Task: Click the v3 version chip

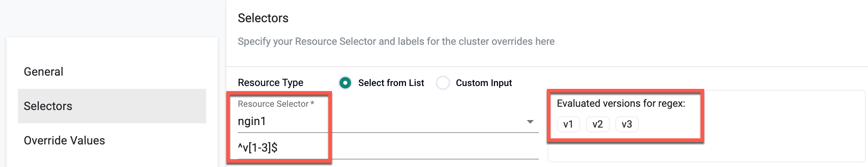Action: pyautogui.click(x=627, y=124)
